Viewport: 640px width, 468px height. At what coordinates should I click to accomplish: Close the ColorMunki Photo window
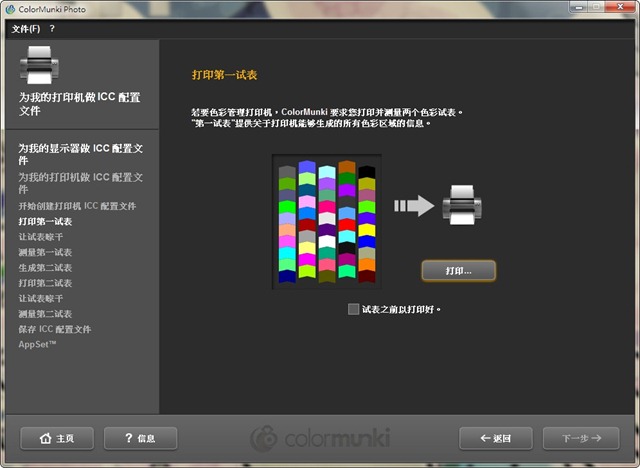click(620, 7)
